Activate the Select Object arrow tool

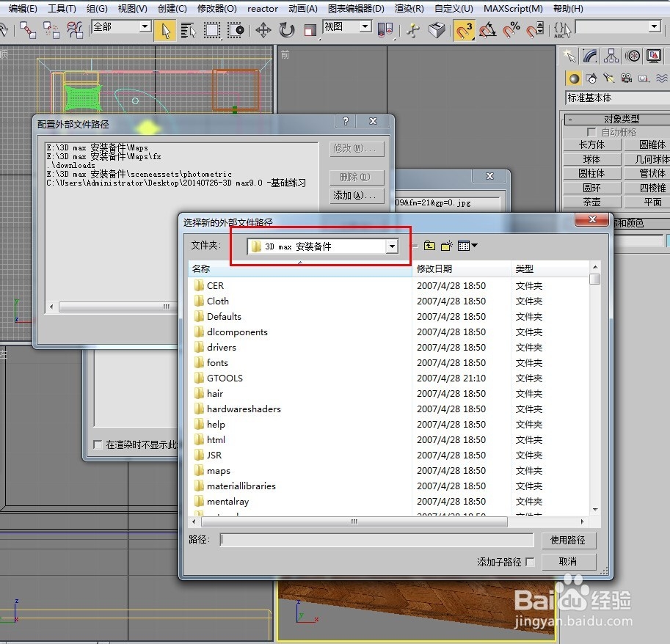[x=165, y=31]
